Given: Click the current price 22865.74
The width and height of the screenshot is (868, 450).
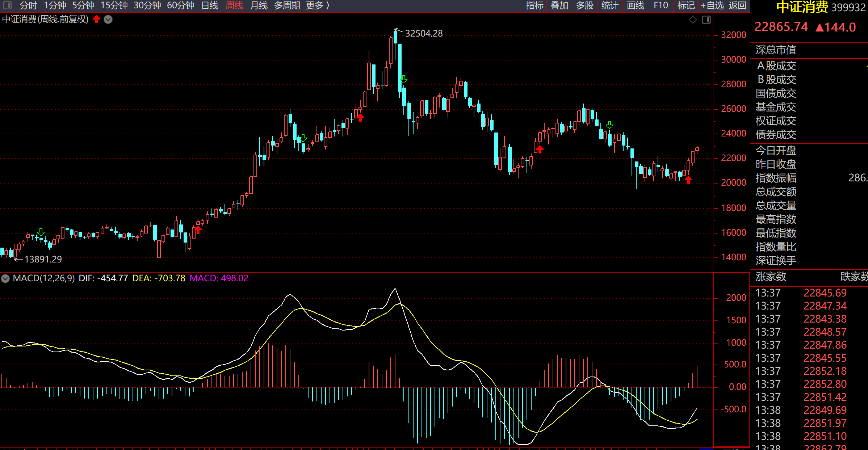Looking at the screenshot, I should (781, 27).
